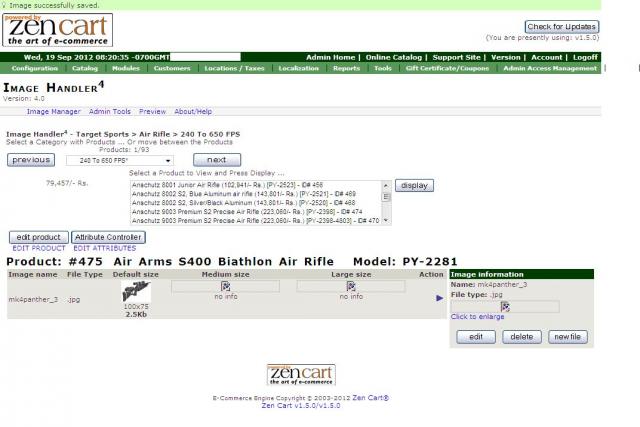Click the delete image button
The height and width of the screenshot is (427, 640).
tap(522, 337)
